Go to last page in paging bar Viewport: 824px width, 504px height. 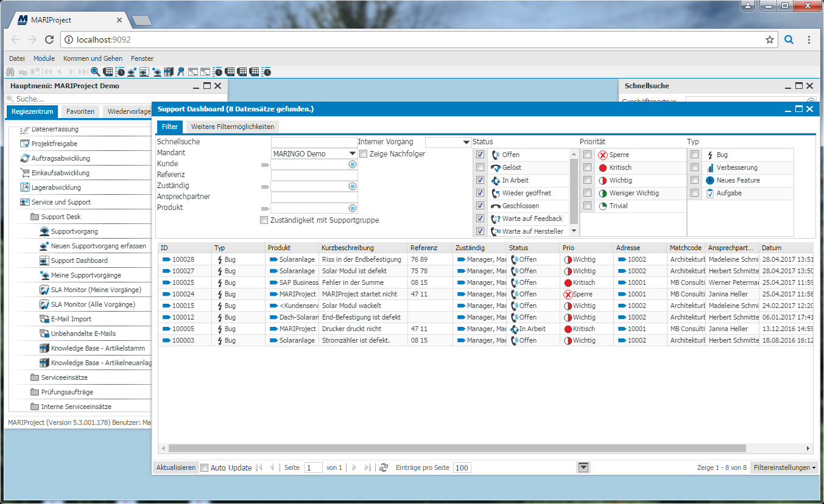point(367,467)
